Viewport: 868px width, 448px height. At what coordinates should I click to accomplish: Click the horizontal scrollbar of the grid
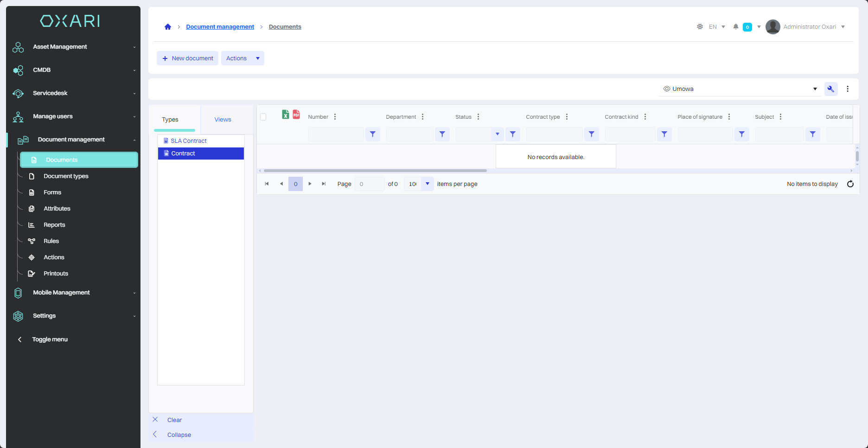click(375, 171)
